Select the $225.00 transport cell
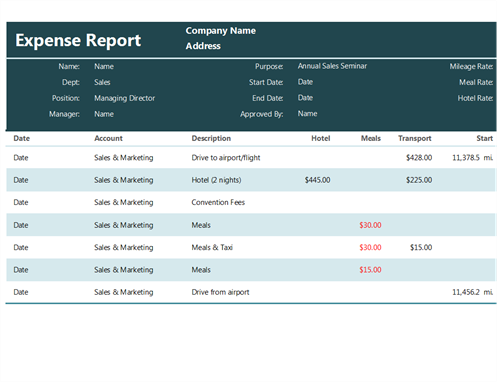 coord(419,180)
